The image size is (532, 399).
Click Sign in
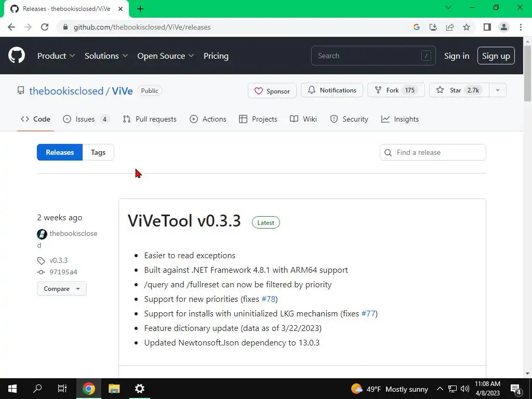[457, 56]
